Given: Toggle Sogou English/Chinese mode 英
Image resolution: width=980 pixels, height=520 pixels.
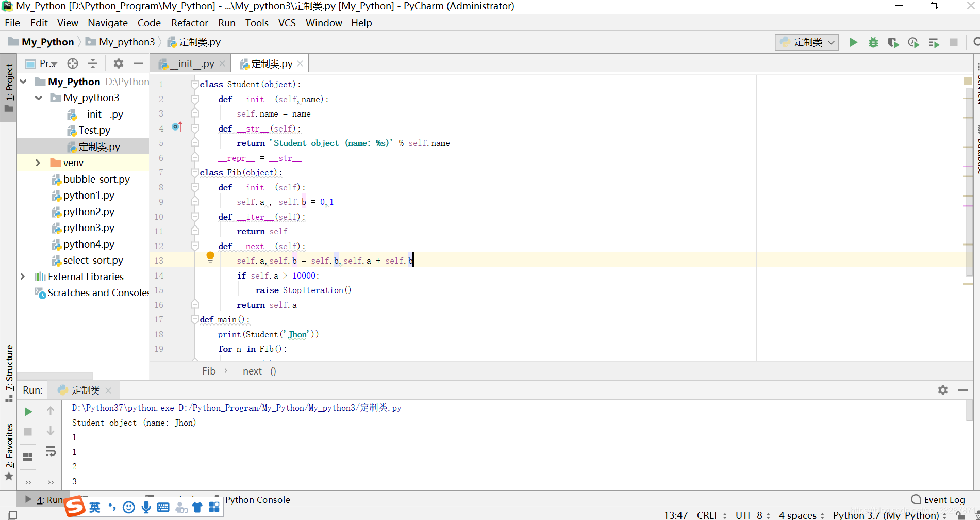Looking at the screenshot, I should point(95,508).
